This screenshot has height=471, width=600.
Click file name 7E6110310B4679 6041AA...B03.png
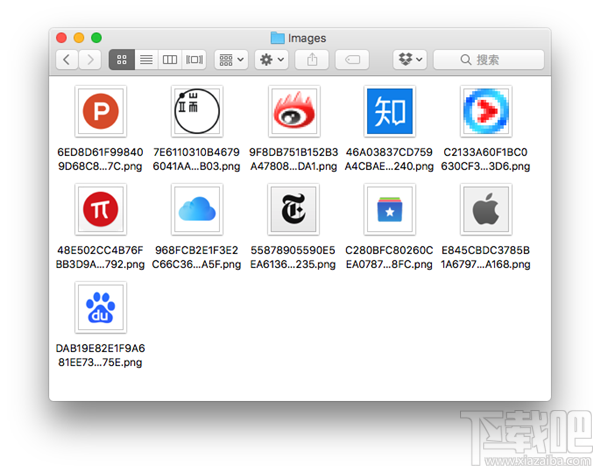[196, 159]
